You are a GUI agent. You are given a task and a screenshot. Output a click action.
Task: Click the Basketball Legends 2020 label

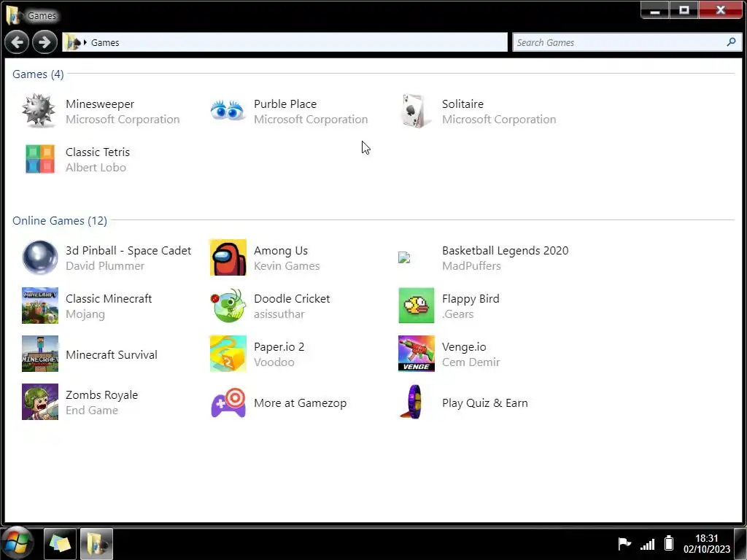505,251
